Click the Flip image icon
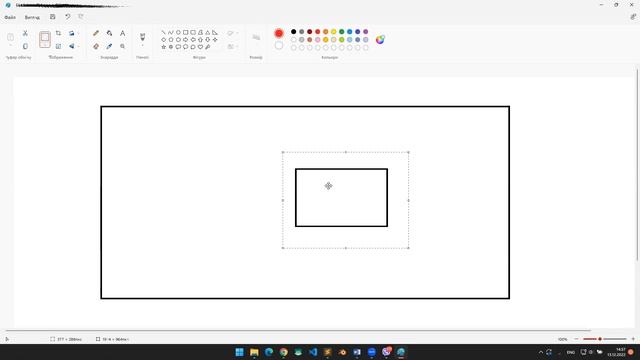Screen dimensions: 640x360 coord(71,47)
